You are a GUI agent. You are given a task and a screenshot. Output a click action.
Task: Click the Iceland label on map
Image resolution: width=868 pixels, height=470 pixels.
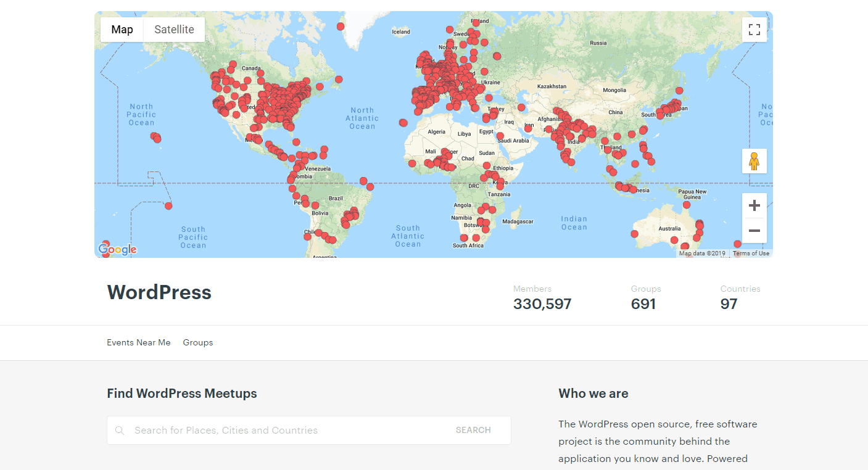tap(401, 32)
